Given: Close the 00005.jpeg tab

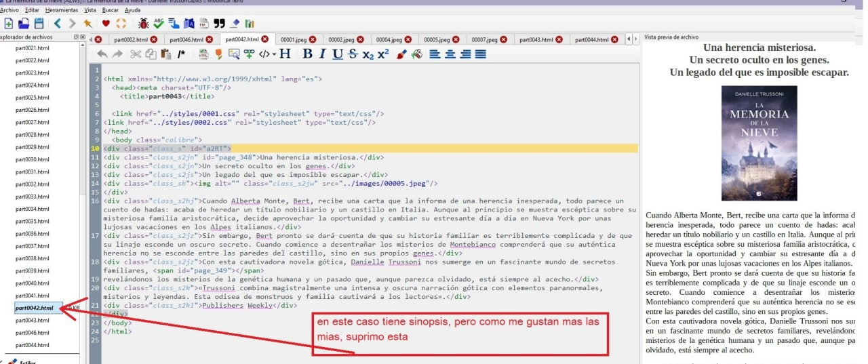Looking at the screenshot, I should click(x=456, y=39).
